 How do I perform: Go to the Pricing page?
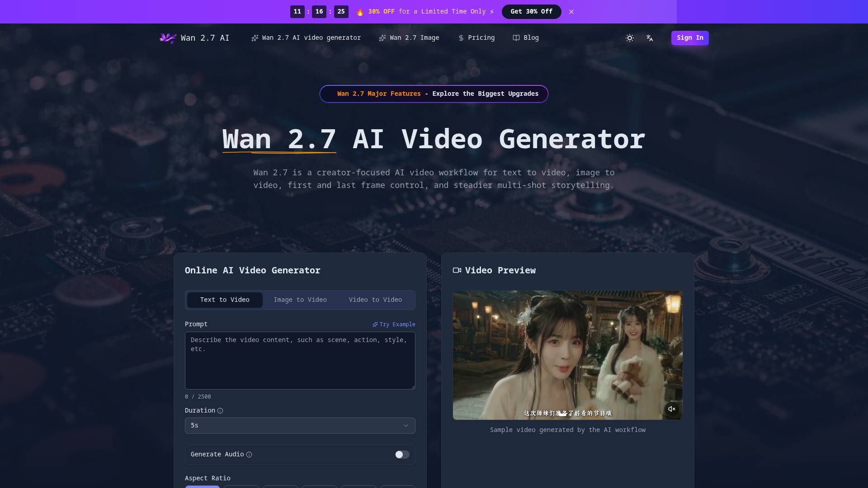click(476, 38)
